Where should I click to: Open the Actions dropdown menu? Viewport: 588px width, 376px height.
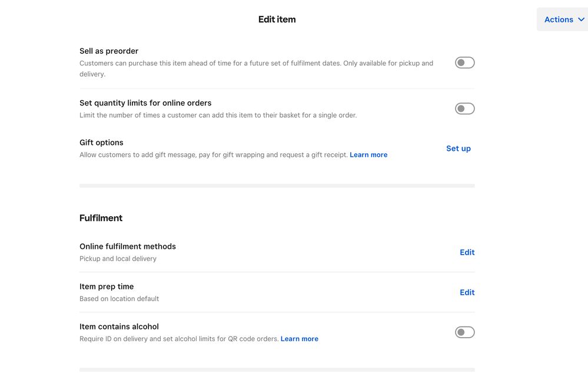coord(559,19)
